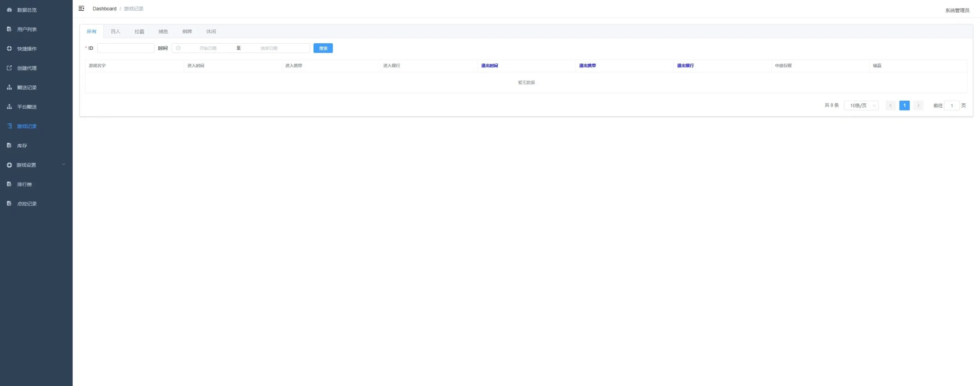Switch to the 拉霸 tab
Image resolution: width=980 pixels, height=386 pixels.
[x=139, y=31]
